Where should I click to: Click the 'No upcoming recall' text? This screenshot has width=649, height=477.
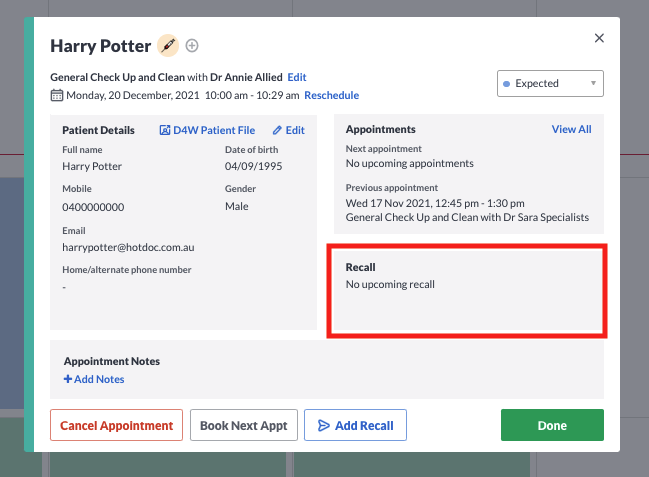(x=390, y=284)
